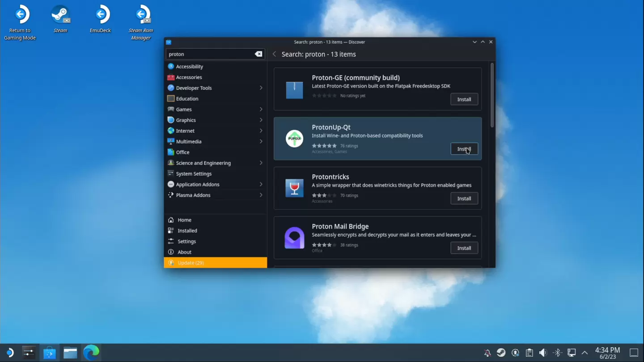Click the Protontricks wine glass icon

(x=294, y=189)
